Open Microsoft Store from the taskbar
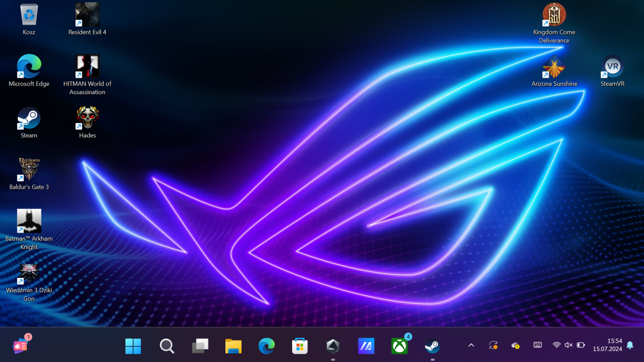 pyautogui.click(x=300, y=346)
